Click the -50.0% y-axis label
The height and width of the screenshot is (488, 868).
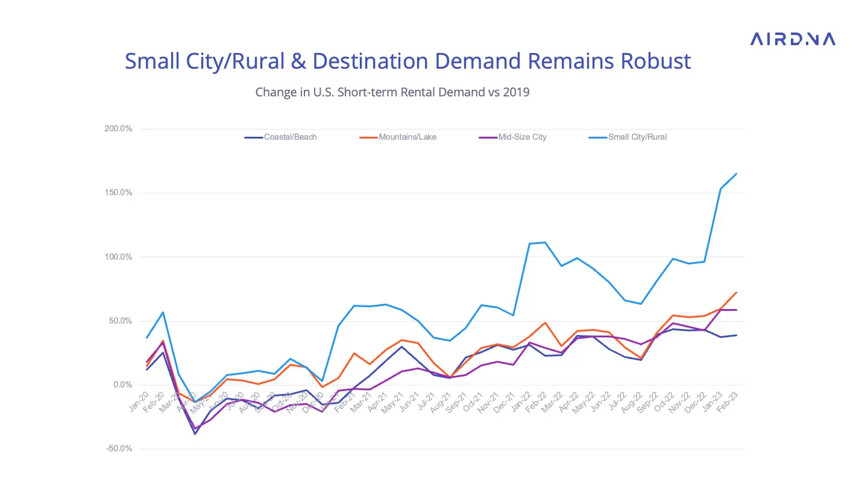[x=119, y=449]
